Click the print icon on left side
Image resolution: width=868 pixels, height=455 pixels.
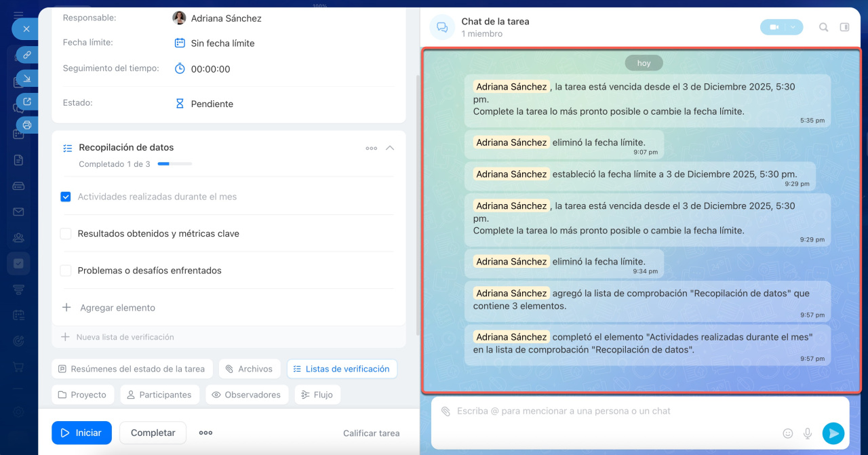pos(27,125)
